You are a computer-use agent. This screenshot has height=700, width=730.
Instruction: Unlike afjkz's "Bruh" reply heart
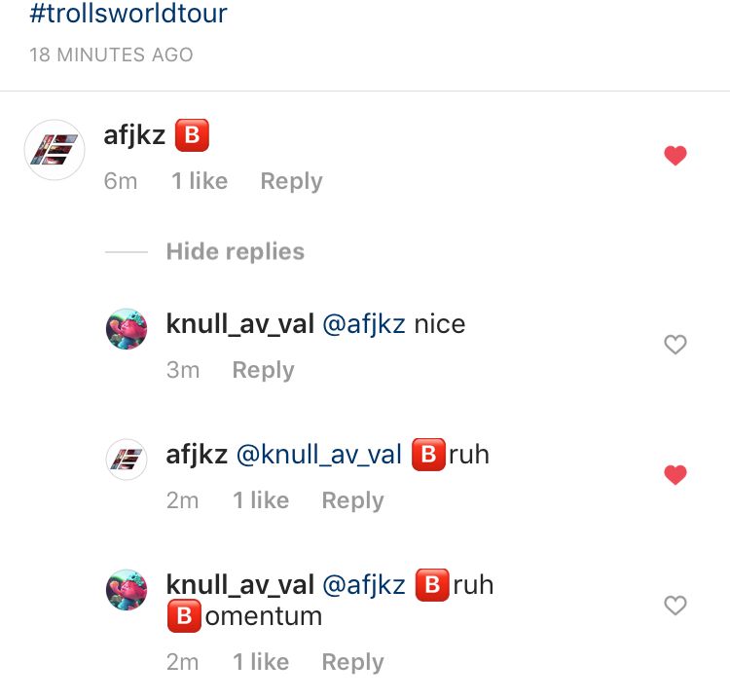click(675, 475)
